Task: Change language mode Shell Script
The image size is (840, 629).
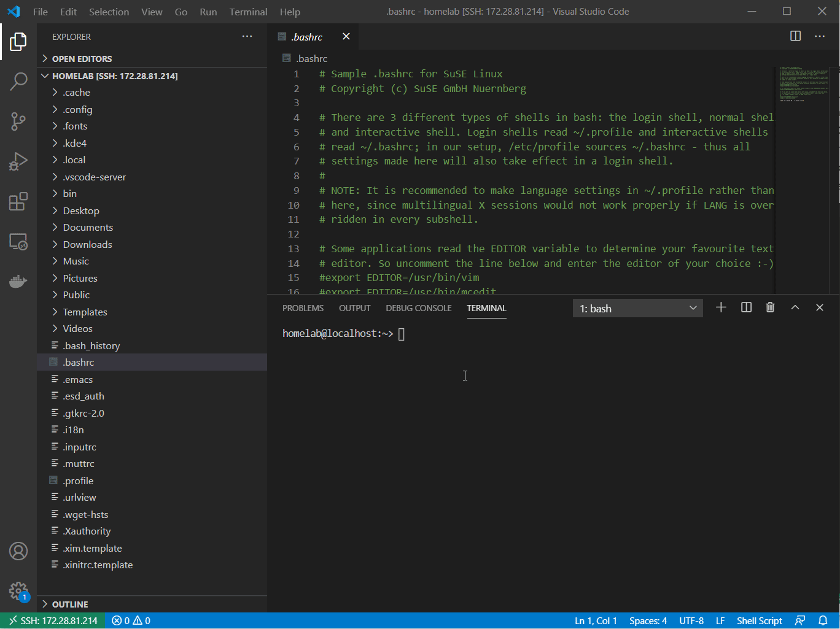Action: click(x=760, y=620)
